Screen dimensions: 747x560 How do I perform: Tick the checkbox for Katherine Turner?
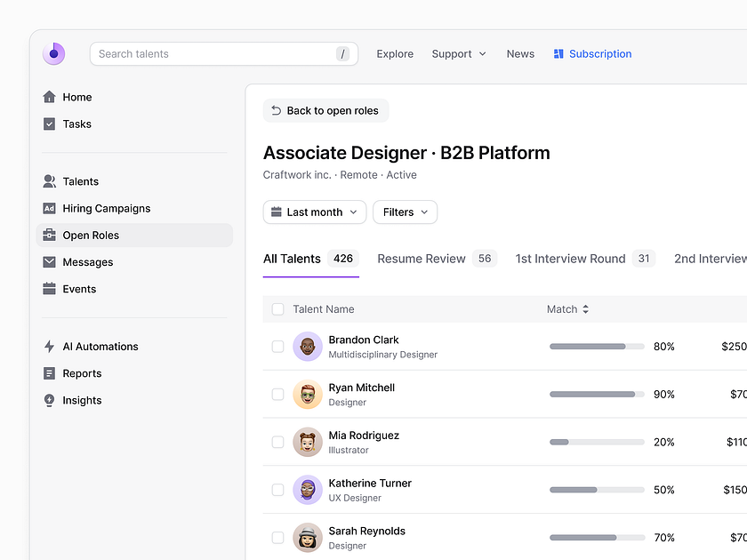tap(277, 490)
